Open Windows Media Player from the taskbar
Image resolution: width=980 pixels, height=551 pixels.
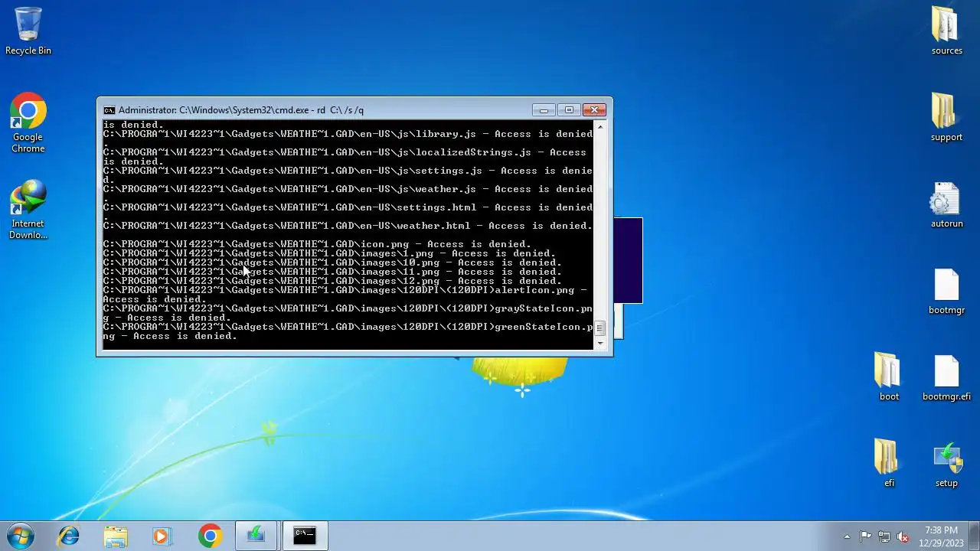click(x=162, y=536)
